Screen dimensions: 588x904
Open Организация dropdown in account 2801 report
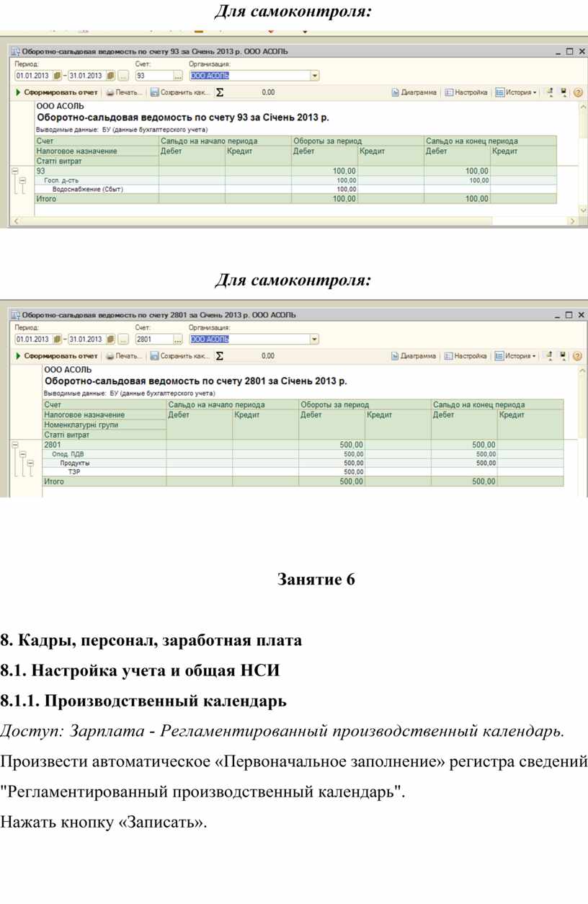tap(314, 339)
